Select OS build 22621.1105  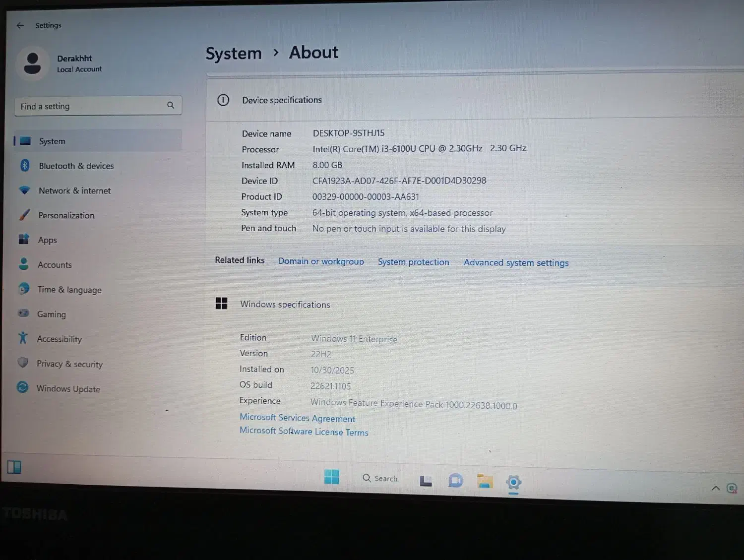coord(330,386)
